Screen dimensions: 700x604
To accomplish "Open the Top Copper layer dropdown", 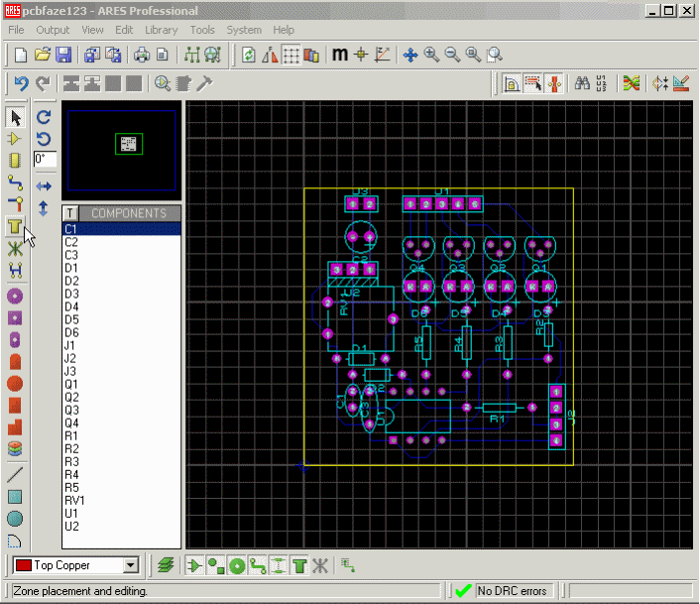I will point(131,565).
